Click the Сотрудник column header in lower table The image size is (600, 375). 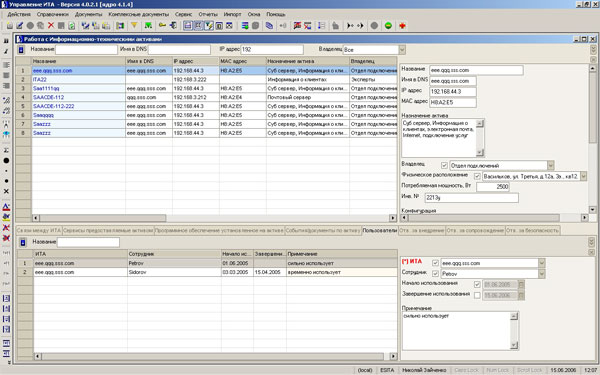[174, 254]
